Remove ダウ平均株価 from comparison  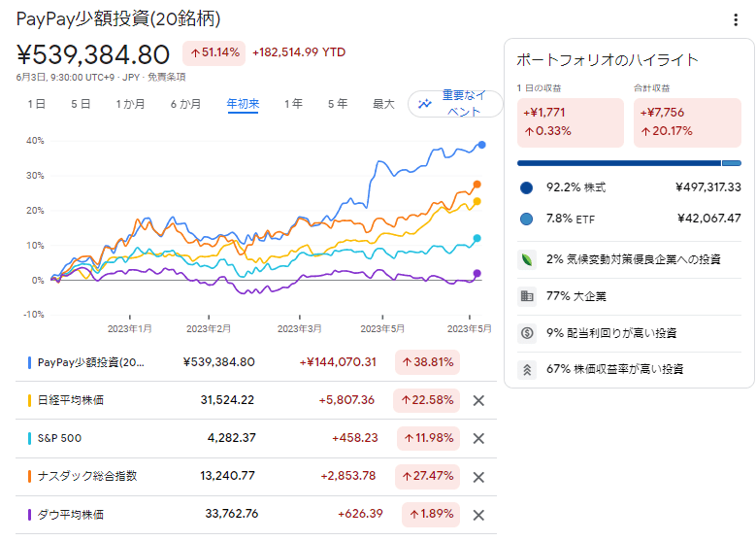(477, 514)
